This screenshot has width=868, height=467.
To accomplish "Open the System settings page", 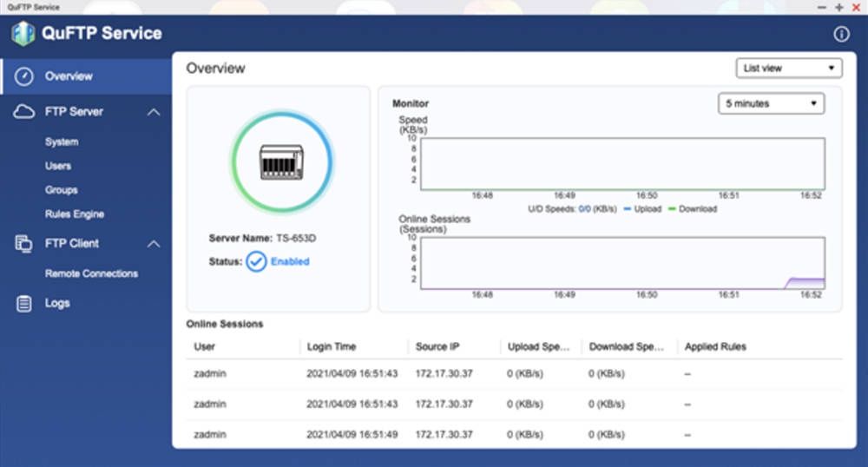I will [62, 141].
